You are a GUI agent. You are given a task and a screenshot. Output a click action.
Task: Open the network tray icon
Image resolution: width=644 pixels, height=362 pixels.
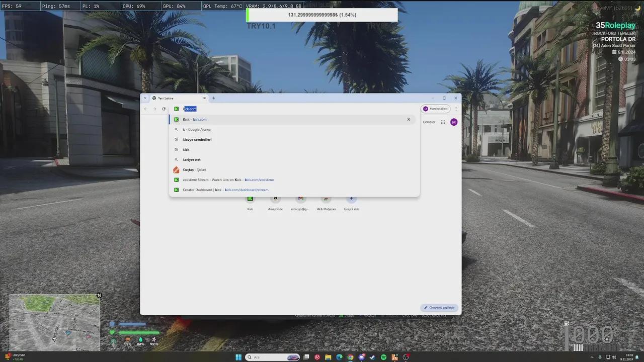pos(607,357)
